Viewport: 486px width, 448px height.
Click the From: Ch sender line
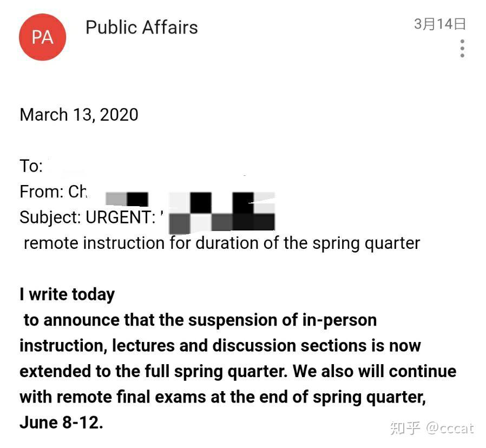(54, 192)
